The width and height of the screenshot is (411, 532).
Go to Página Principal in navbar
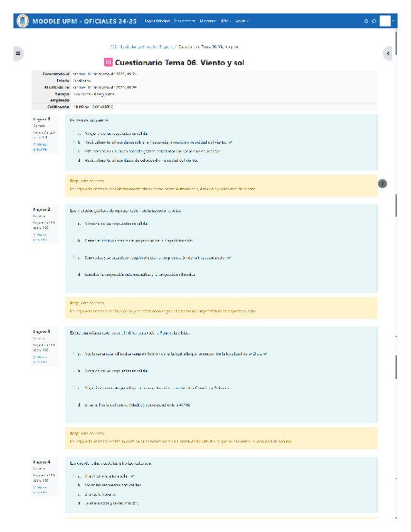click(x=157, y=21)
